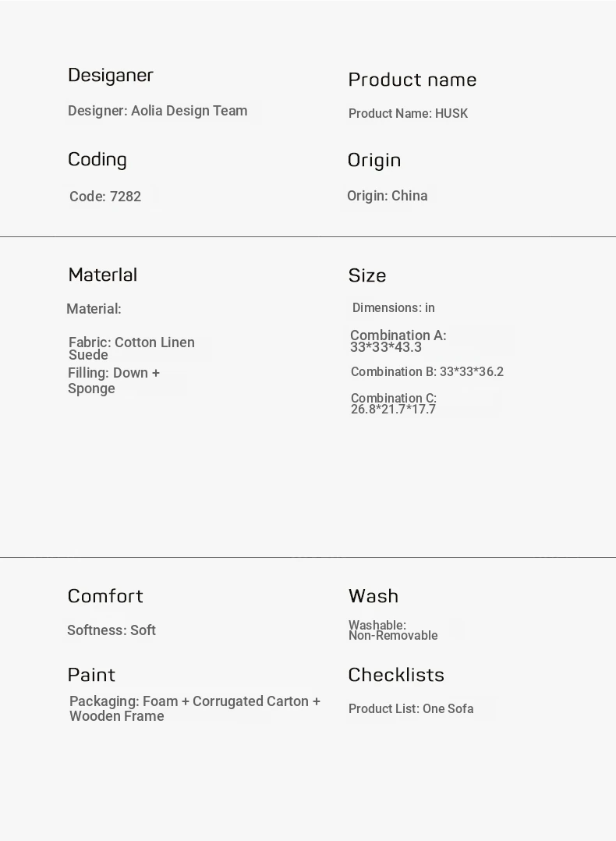Click the "Paint" section heading
616x841 pixels.
click(91, 675)
